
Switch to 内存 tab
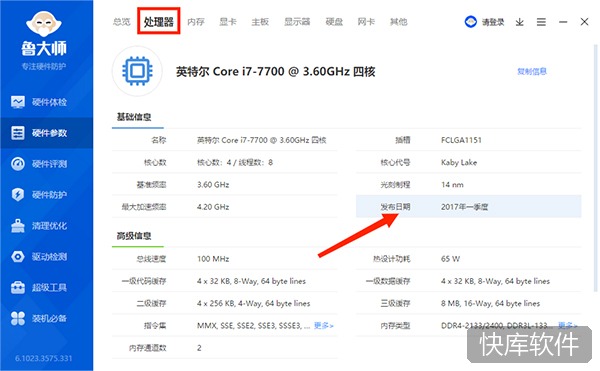point(196,22)
